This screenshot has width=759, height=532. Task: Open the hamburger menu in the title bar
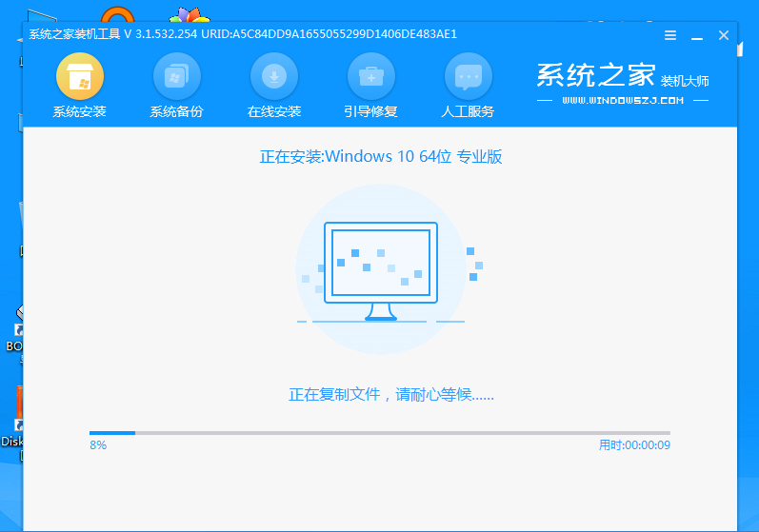(670, 35)
